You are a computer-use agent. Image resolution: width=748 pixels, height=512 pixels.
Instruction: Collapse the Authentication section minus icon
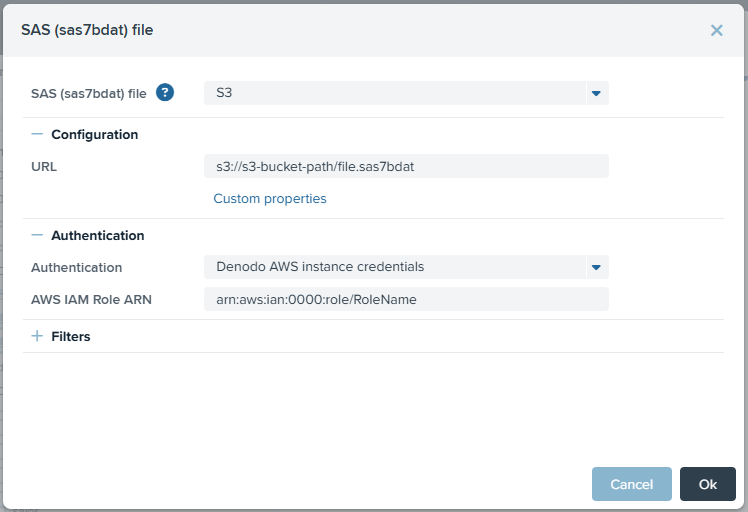37,235
